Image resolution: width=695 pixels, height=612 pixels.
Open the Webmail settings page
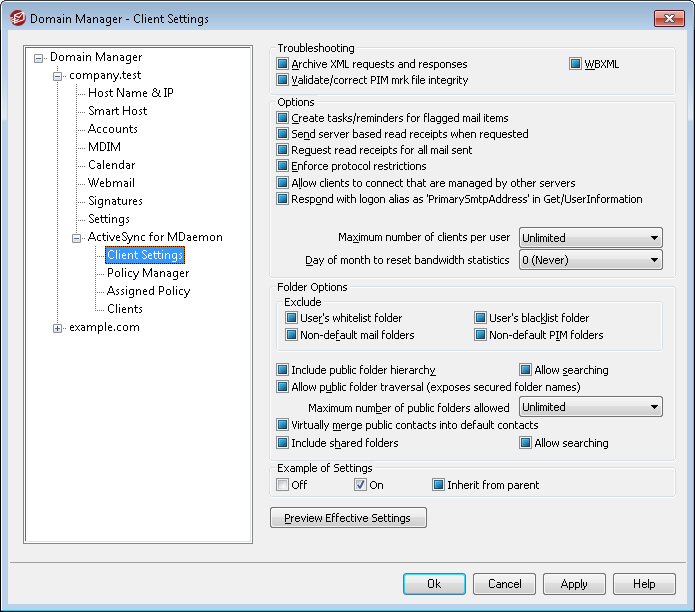tap(111, 183)
